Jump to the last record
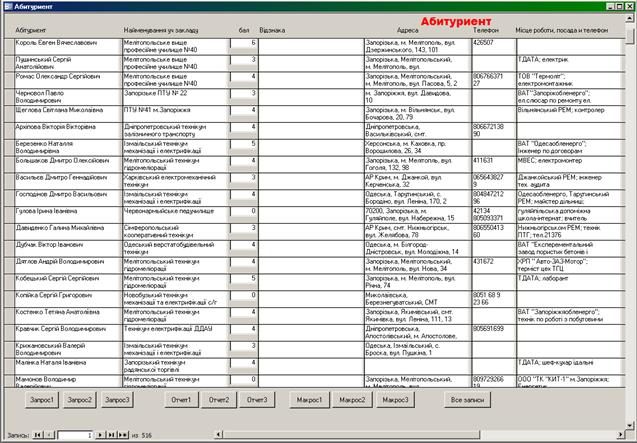This screenshot has height=443, width=637. pos(111,435)
